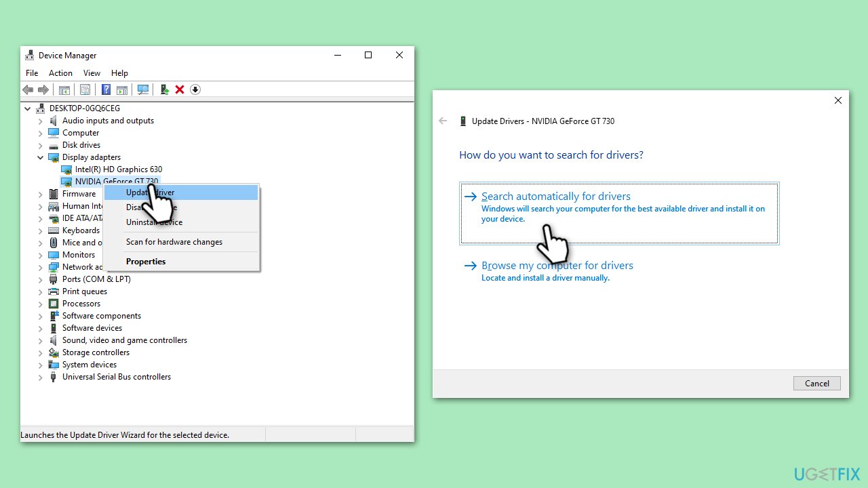Expand the System devices chevron
The width and height of the screenshot is (868, 488).
tap(41, 365)
